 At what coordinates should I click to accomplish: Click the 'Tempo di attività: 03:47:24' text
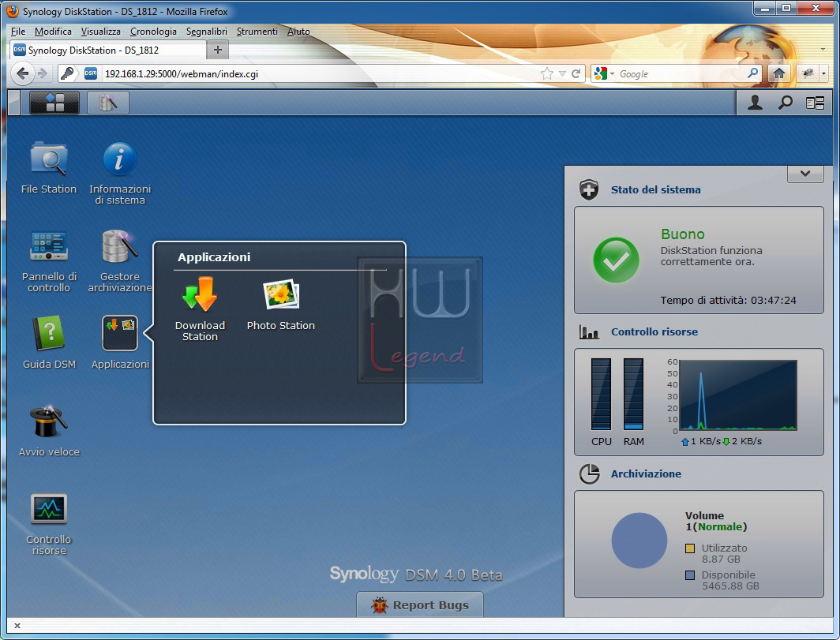tap(728, 301)
